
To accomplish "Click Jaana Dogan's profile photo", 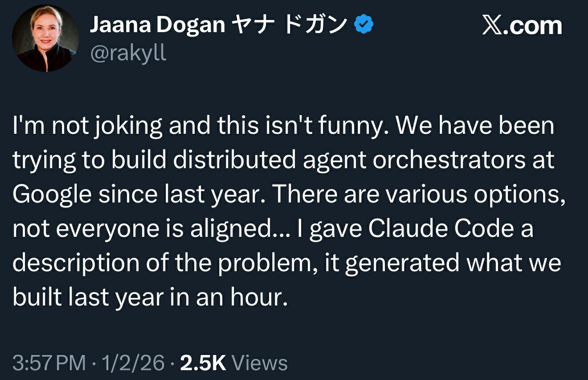I will coord(45,38).
